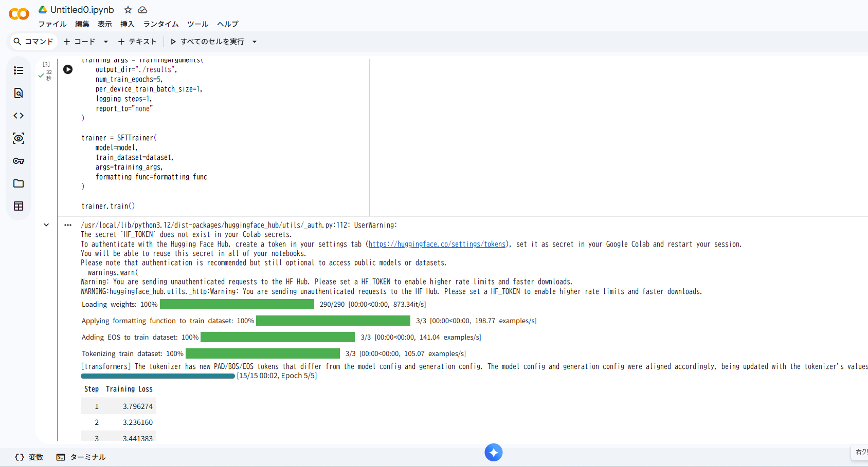The height and width of the screenshot is (467, 868).
Task: Open code snippets sidebar panel
Action: click(x=19, y=116)
